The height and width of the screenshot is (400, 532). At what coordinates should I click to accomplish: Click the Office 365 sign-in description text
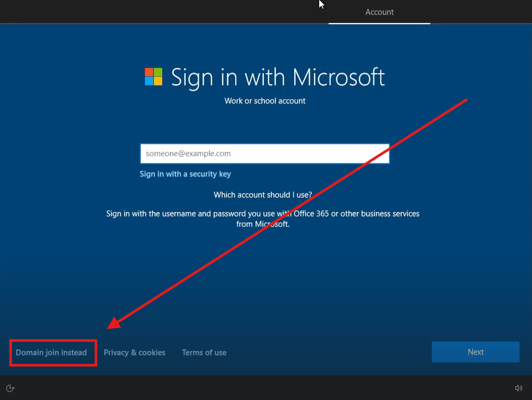(x=262, y=219)
